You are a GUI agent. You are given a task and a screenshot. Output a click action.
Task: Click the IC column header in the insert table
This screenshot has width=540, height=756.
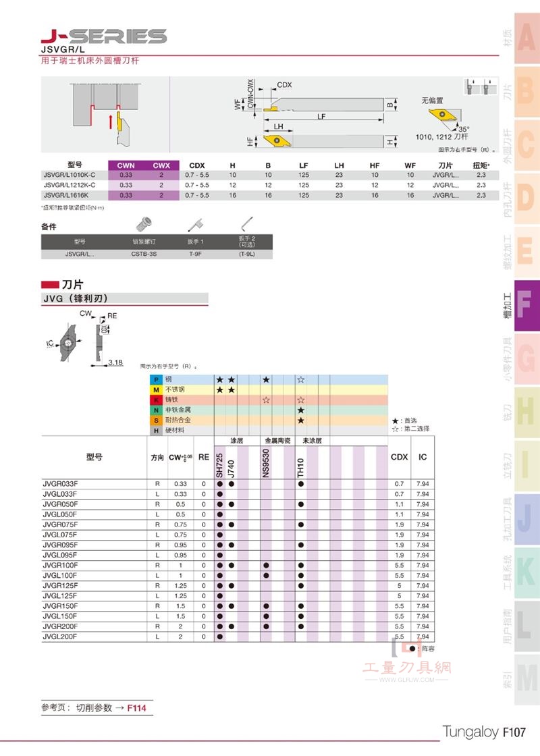[423, 457]
